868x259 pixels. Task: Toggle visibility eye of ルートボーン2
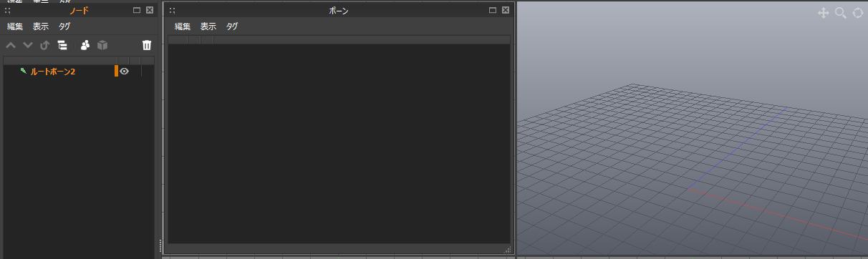coord(124,72)
